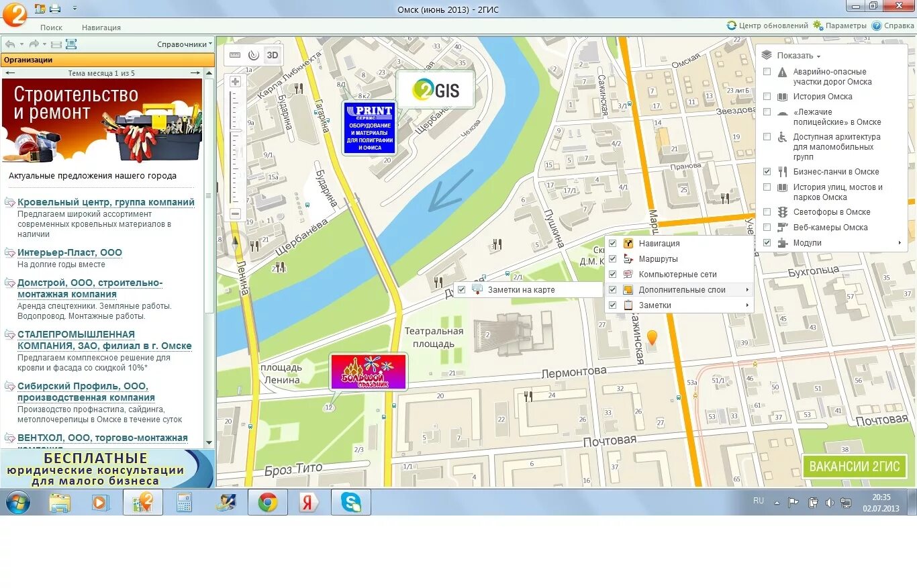
Task: Enable Веб-камеры Омска checkbox
Action: click(x=767, y=228)
